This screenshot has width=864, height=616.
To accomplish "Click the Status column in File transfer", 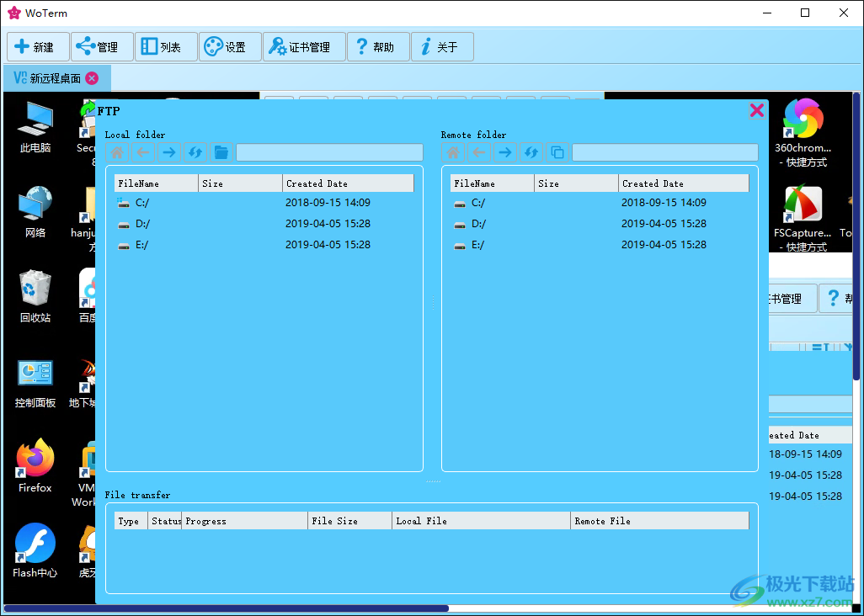I will tap(165, 521).
